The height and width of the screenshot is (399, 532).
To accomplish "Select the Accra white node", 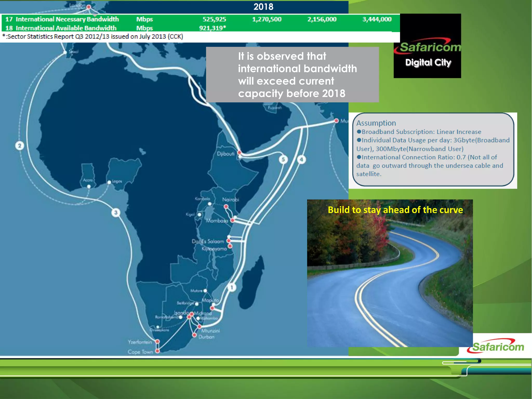I will point(89,187).
